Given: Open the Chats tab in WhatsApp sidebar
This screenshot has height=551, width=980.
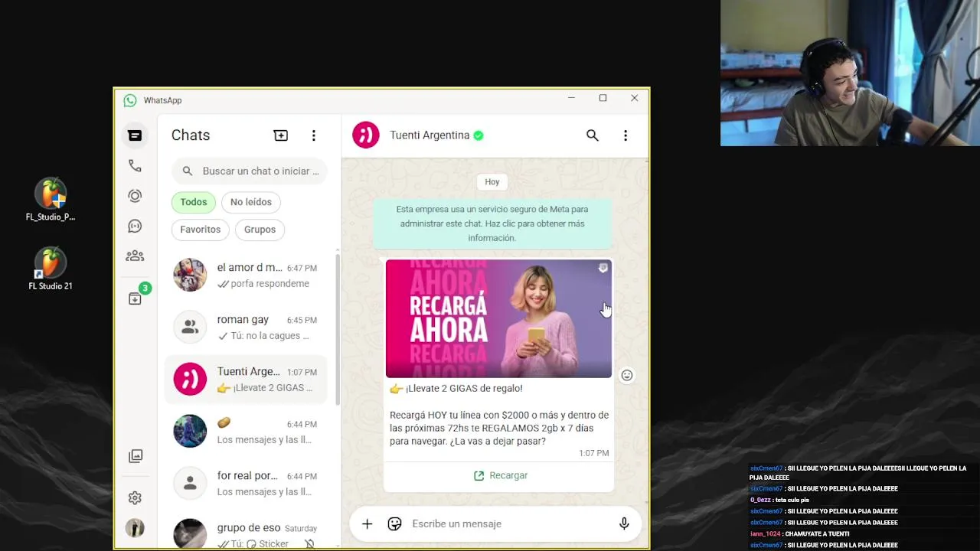Looking at the screenshot, I should coord(135,135).
